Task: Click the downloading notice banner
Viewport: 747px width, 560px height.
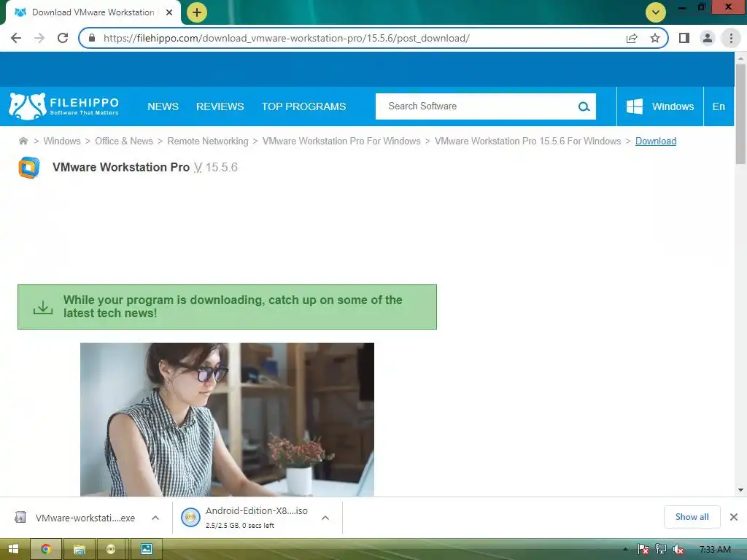Action: pyautogui.click(x=228, y=307)
